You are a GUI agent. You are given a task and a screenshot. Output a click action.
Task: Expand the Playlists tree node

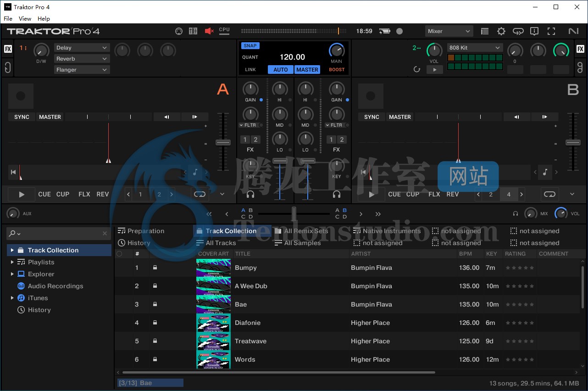pyautogui.click(x=12, y=262)
